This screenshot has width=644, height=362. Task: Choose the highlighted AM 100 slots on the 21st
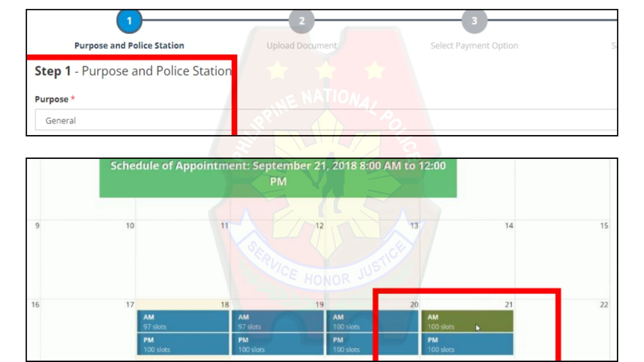pyautogui.click(x=467, y=321)
